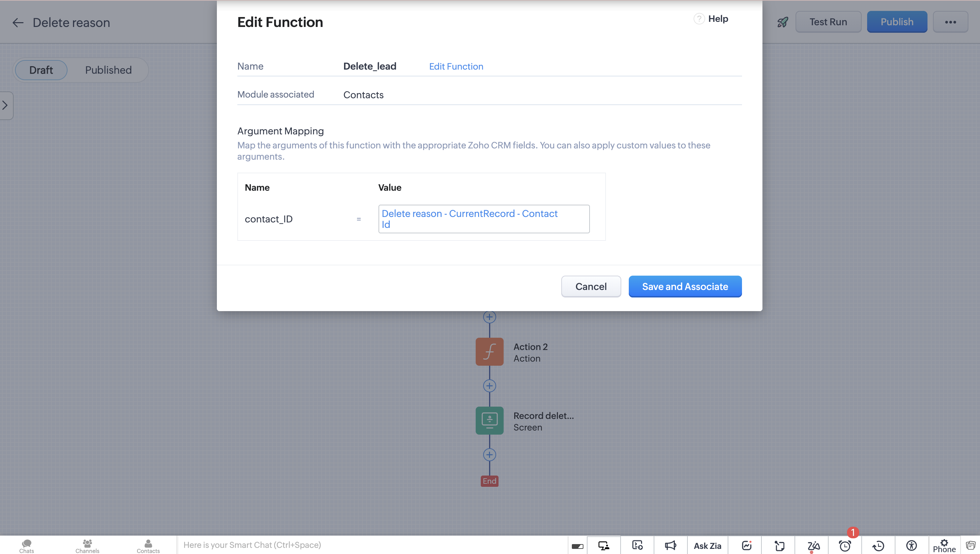Expand the left side panel chevron

click(5, 105)
